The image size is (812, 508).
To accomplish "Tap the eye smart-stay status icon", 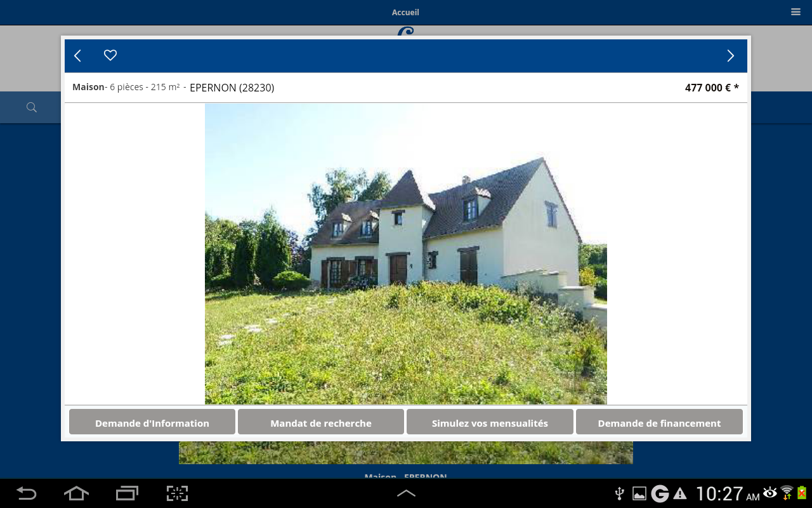I will click(x=770, y=492).
